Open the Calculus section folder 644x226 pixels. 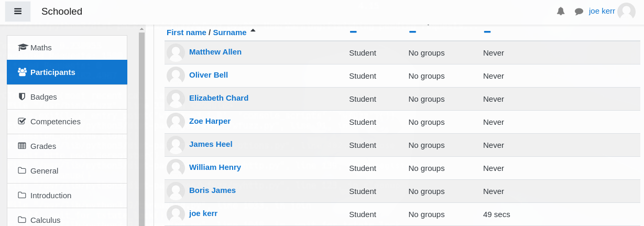coord(67,220)
